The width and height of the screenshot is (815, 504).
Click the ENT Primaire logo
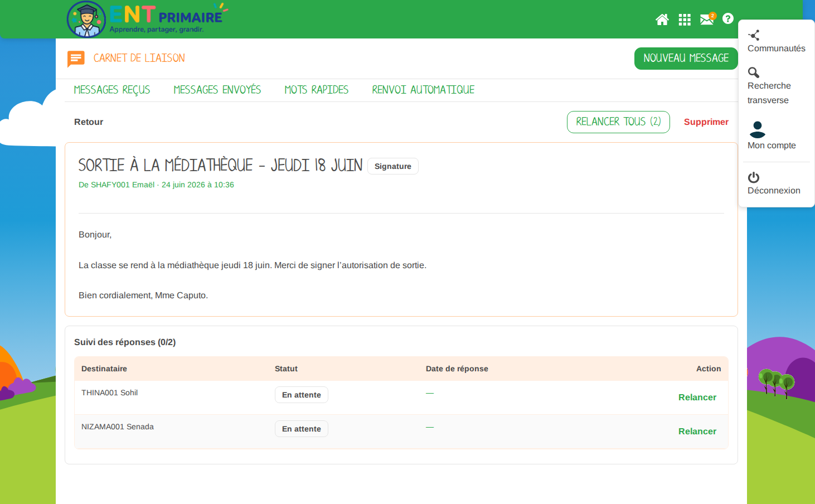point(148,19)
